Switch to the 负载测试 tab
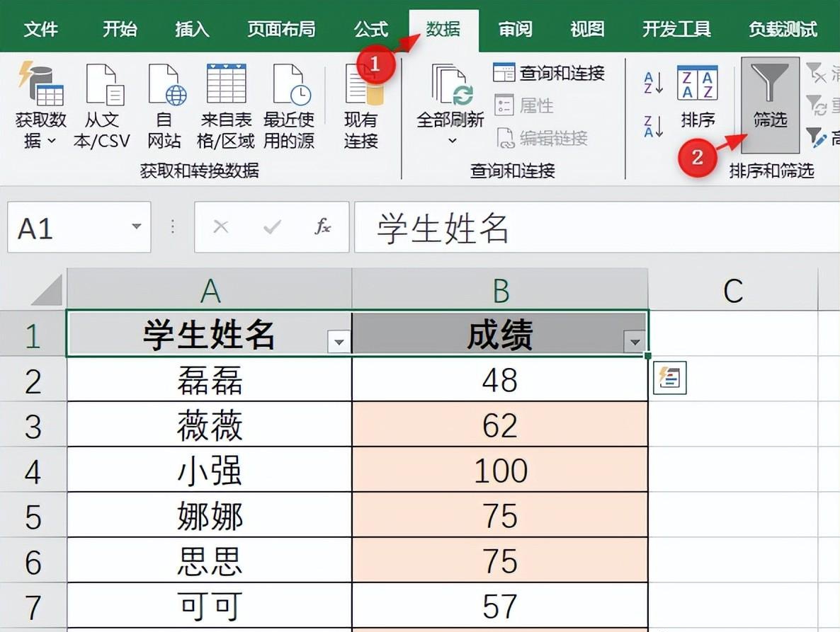This screenshot has width=840, height=632. click(783, 29)
